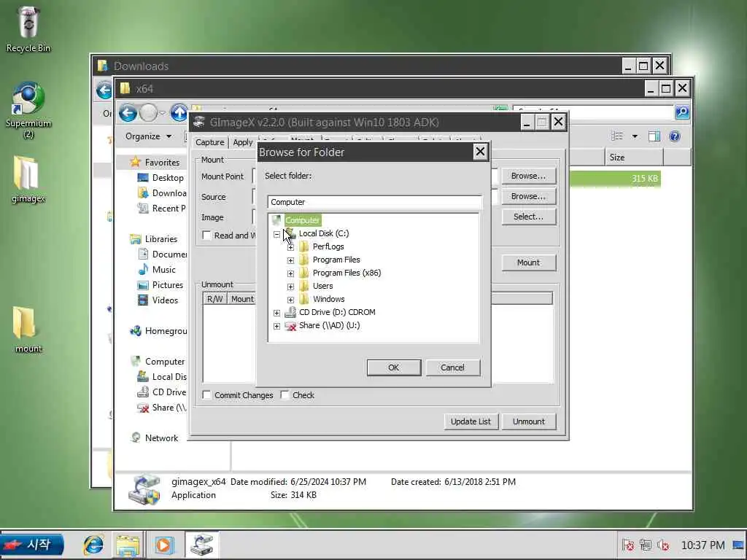The width and height of the screenshot is (747, 560).
Task: Close Browse for Folder dialog
Action: pos(480,152)
